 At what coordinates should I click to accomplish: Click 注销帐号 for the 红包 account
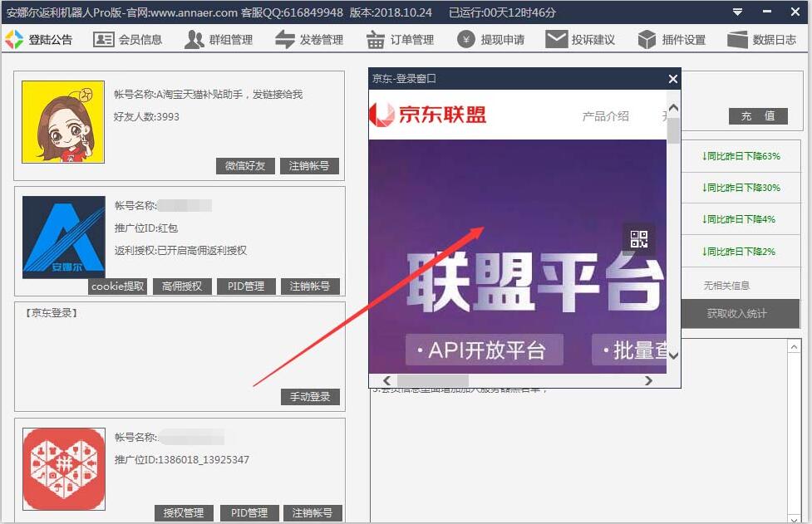(310, 286)
